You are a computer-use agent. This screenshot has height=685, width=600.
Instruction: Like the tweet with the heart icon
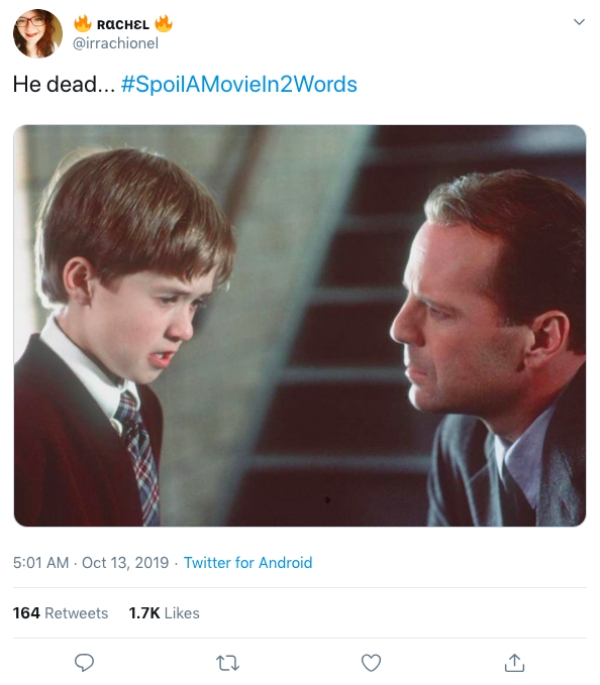point(371,662)
